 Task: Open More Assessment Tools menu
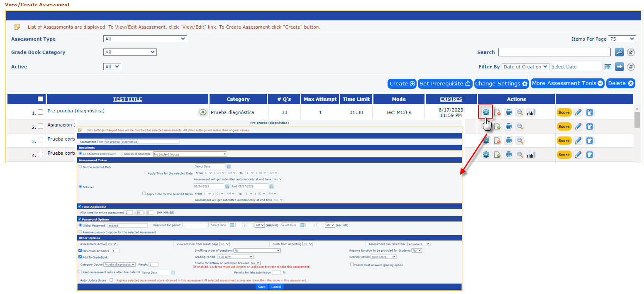(567, 83)
